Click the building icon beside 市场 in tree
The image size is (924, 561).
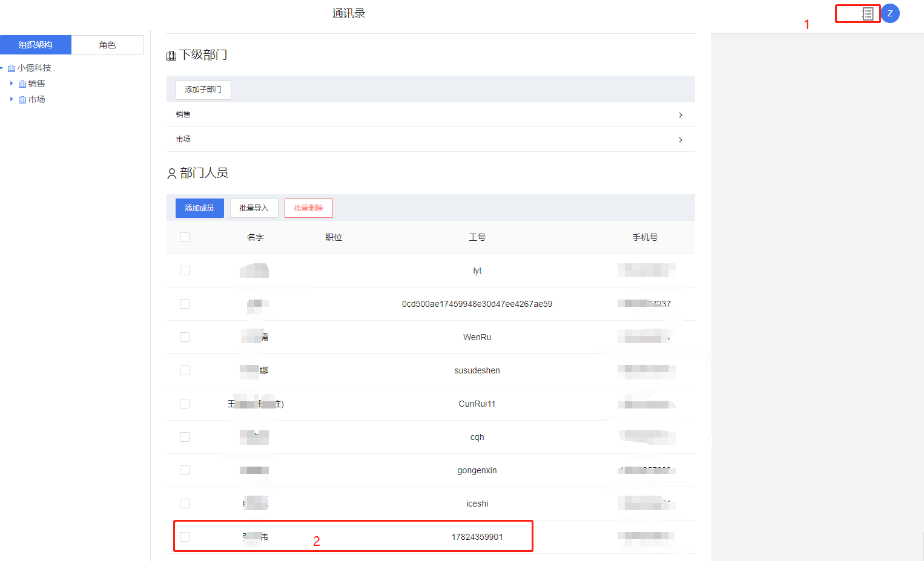tap(22, 100)
